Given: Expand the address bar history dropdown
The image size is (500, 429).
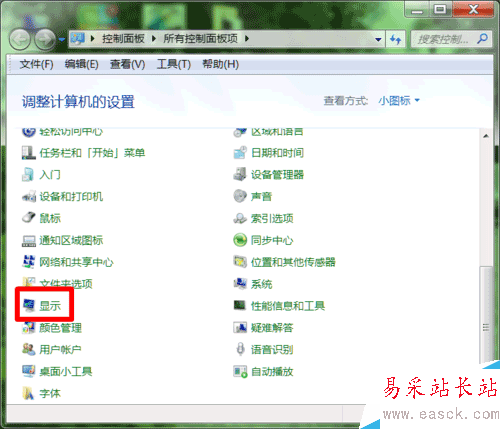Looking at the screenshot, I should click(x=378, y=39).
